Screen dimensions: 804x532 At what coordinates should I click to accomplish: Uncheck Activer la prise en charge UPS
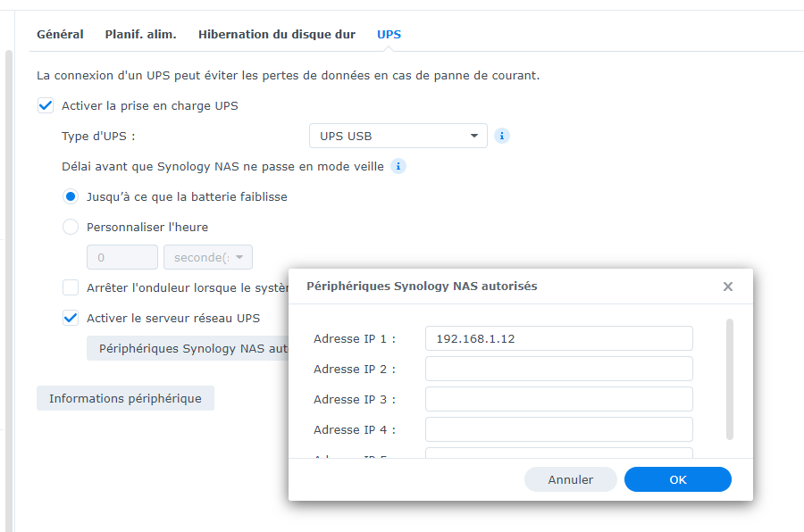pos(46,105)
